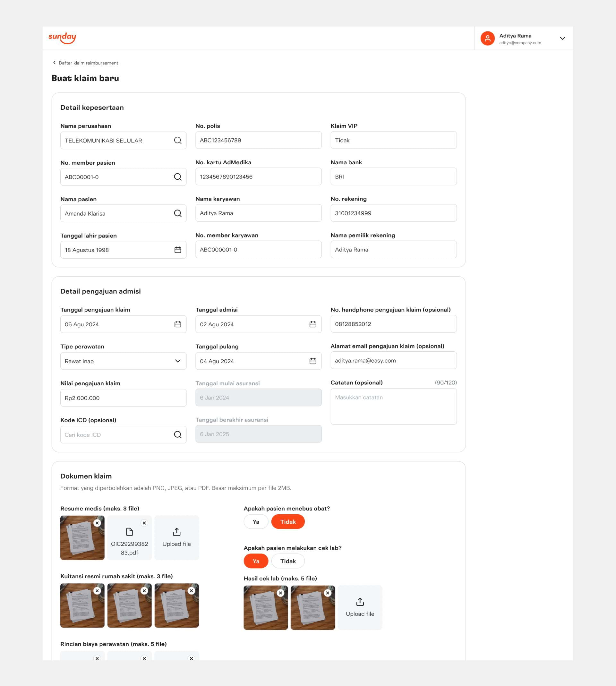Select Tidak for cek lab

click(288, 561)
